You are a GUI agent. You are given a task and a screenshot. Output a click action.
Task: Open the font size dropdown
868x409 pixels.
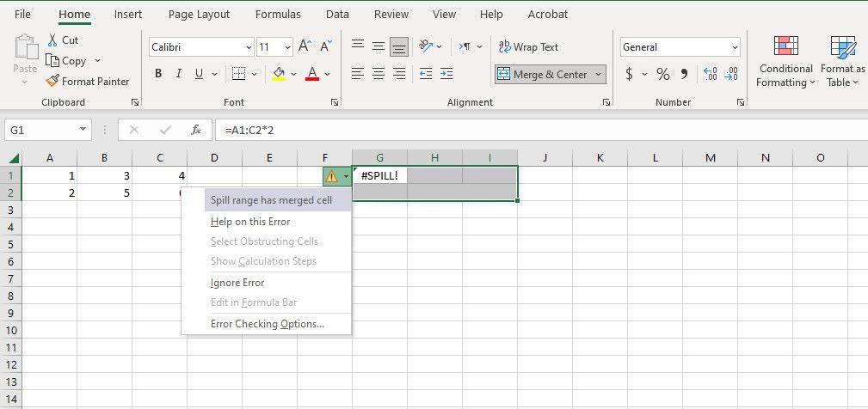[287, 47]
